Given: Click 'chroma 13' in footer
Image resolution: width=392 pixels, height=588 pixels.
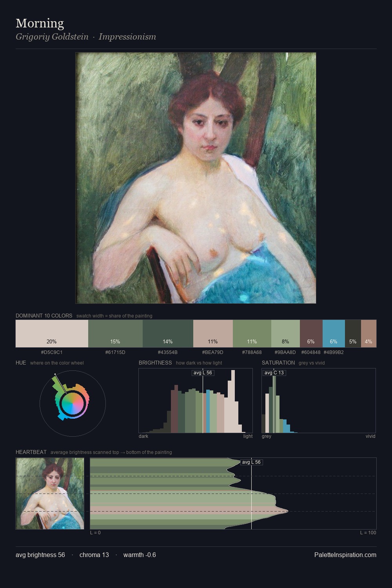Looking at the screenshot, I should pos(94,555).
